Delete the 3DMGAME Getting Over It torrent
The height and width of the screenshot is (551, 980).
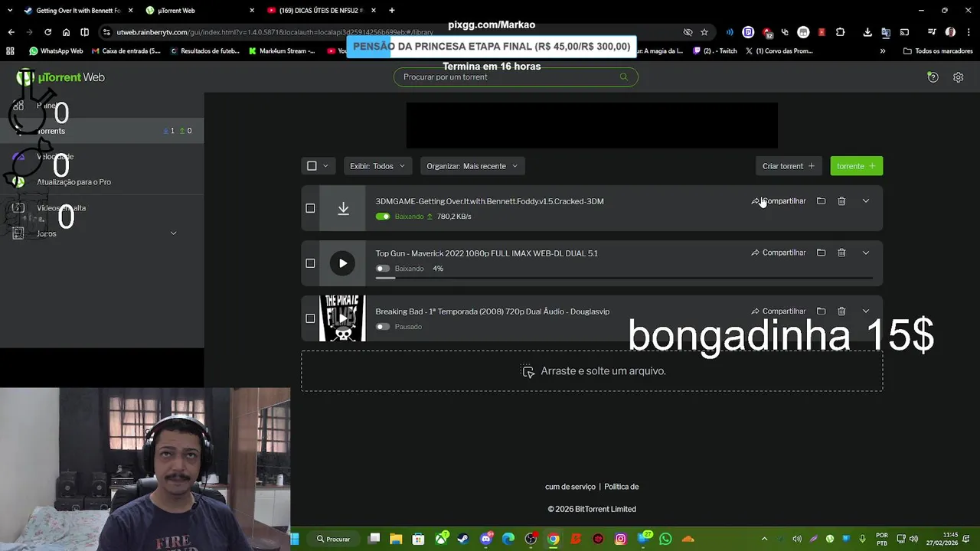click(841, 201)
